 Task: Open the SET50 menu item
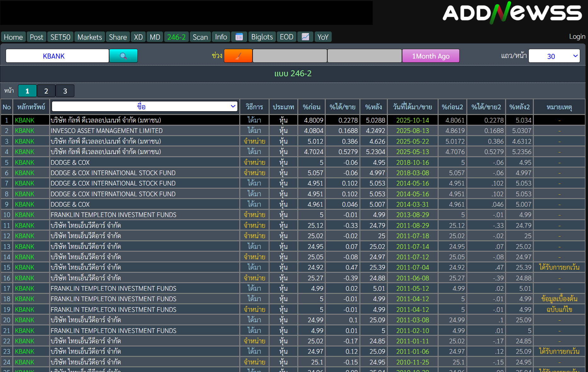click(60, 37)
